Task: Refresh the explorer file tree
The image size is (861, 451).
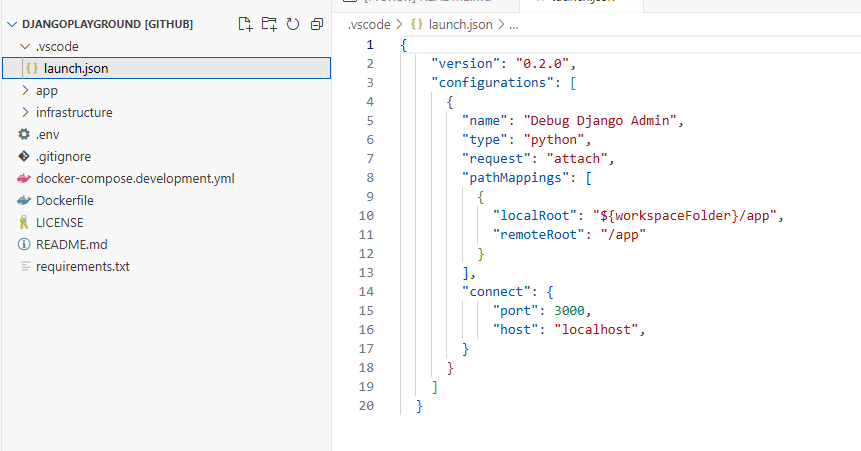Action: point(293,24)
